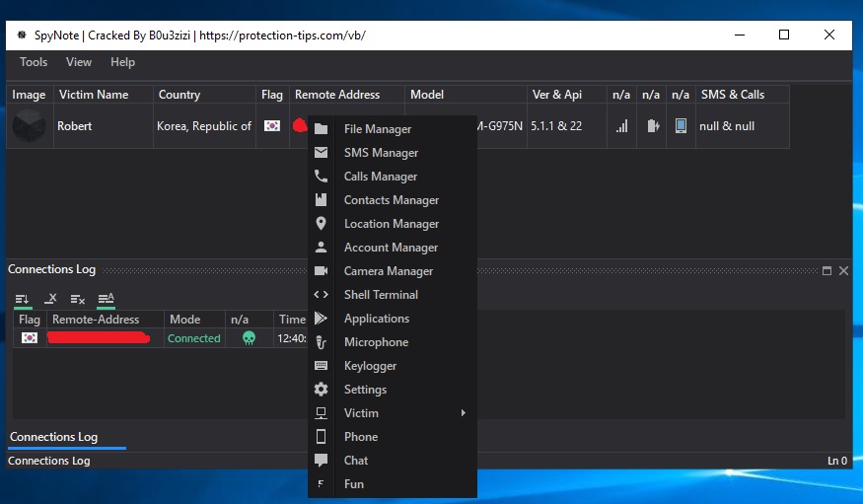Choose Phone in the context menu
863x504 pixels.
(392, 436)
